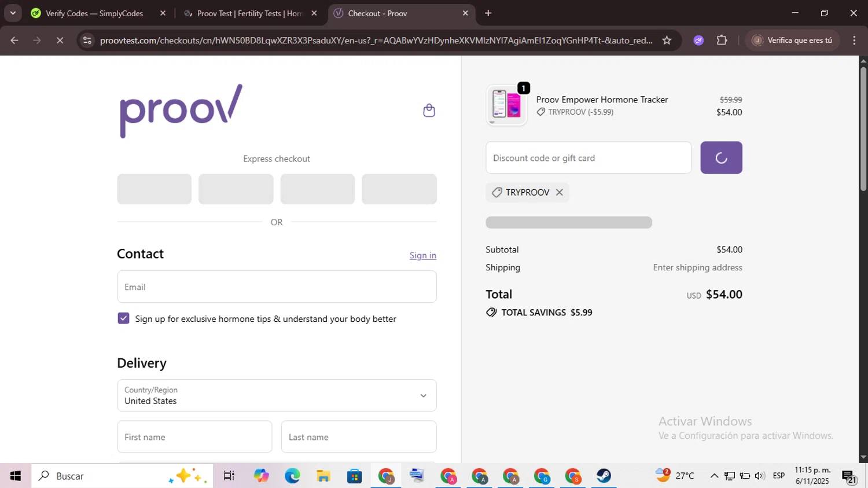Open the Extensions puzzle icon
The image size is (868, 488).
point(722,40)
